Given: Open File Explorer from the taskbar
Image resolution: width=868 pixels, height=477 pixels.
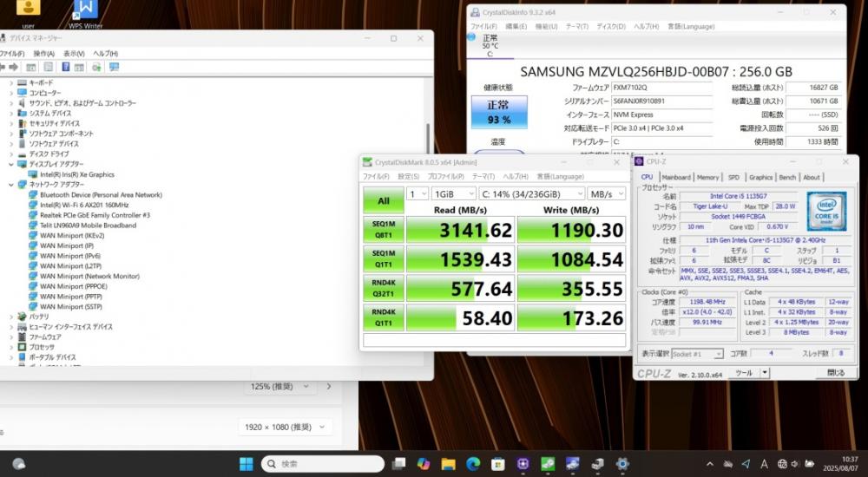Looking at the screenshot, I should (x=449, y=464).
